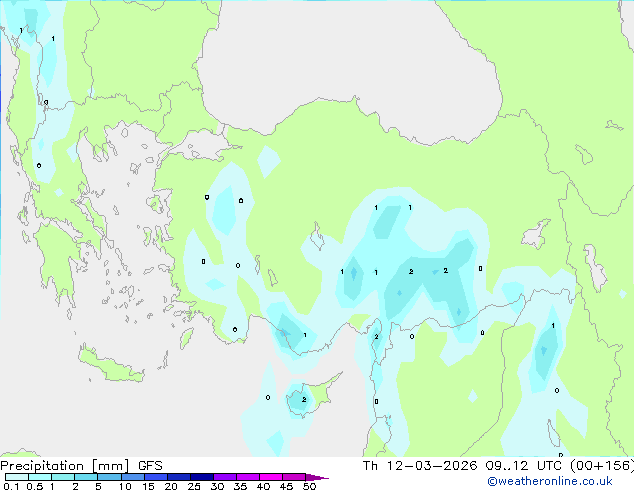Click the 'Precipitation [mm]' title text
The height and width of the screenshot is (490, 634).
pos(65,466)
